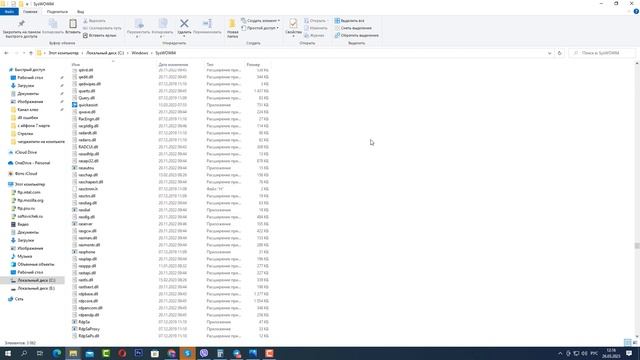Image resolution: width=640 pixels, height=360 pixels.
Task: Select the Query.dll file
Action: click(x=87, y=98)
